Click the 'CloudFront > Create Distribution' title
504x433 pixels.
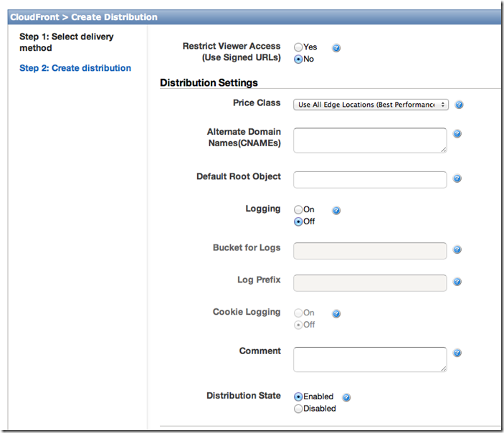click(x=84, y=17)
